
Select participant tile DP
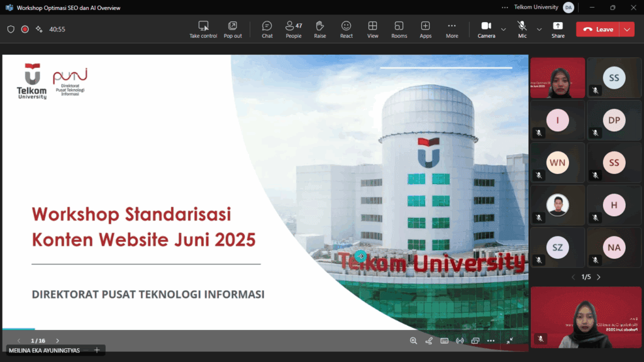click(x=614, y=120)
